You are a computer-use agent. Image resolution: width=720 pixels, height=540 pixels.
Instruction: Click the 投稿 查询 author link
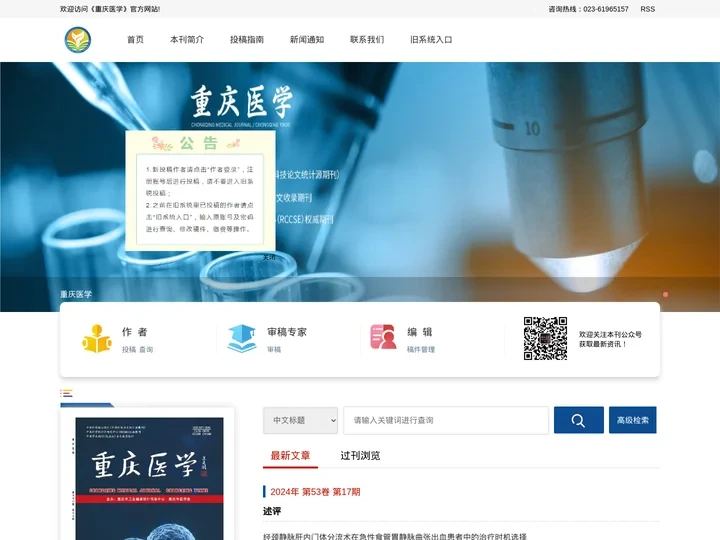click(137, 349)
